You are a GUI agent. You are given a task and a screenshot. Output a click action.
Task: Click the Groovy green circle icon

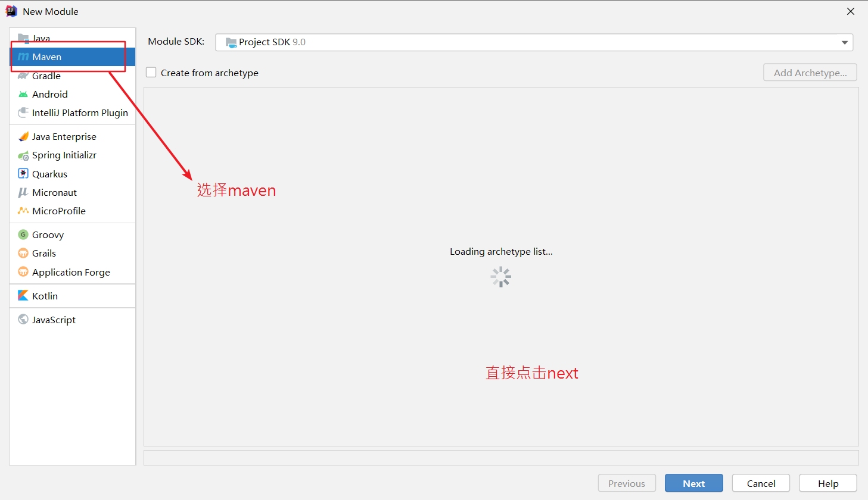23,235
